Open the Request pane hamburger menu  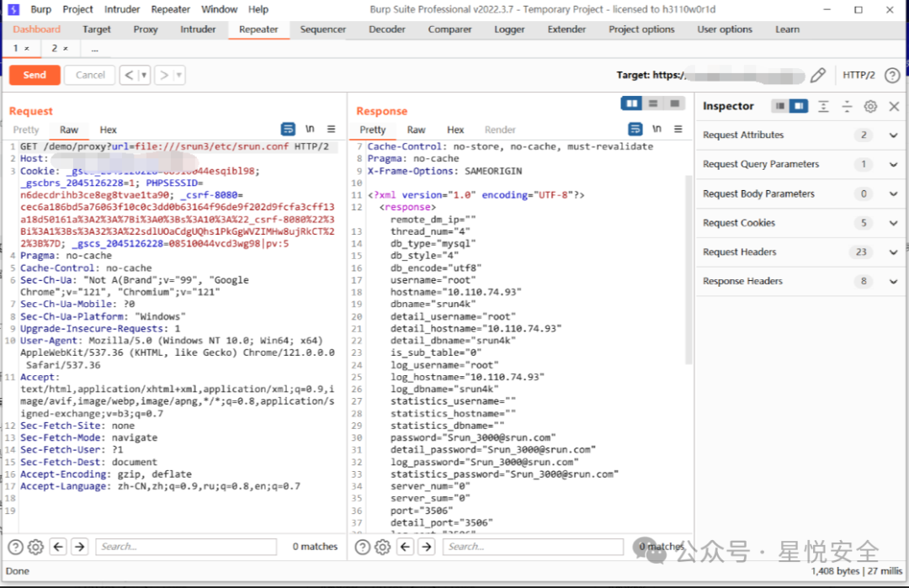(x=331, y=130)
